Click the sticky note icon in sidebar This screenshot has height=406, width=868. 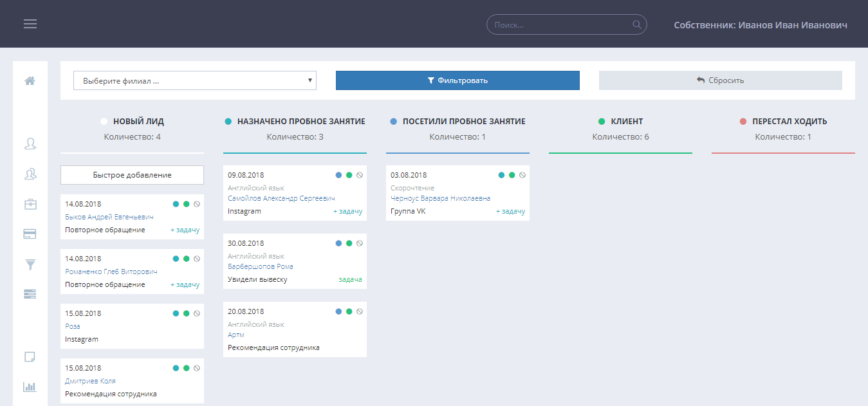pos(30,357)
